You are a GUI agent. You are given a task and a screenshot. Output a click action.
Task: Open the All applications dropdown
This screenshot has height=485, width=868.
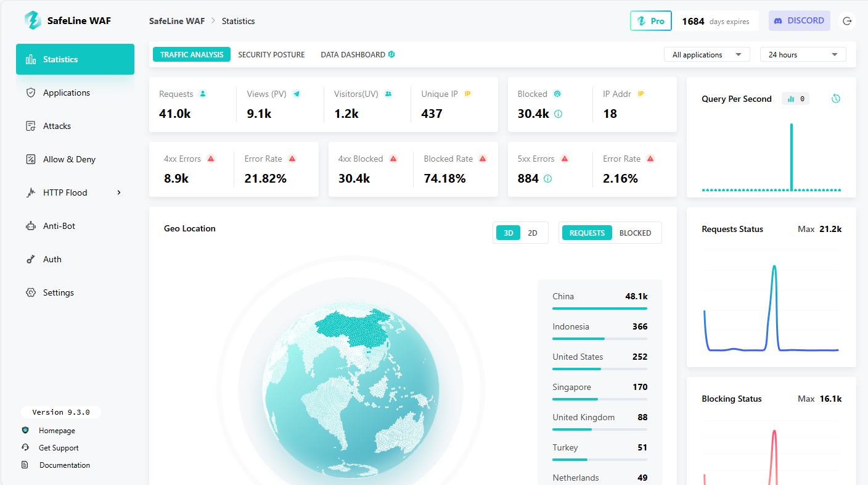coord(707,55)
